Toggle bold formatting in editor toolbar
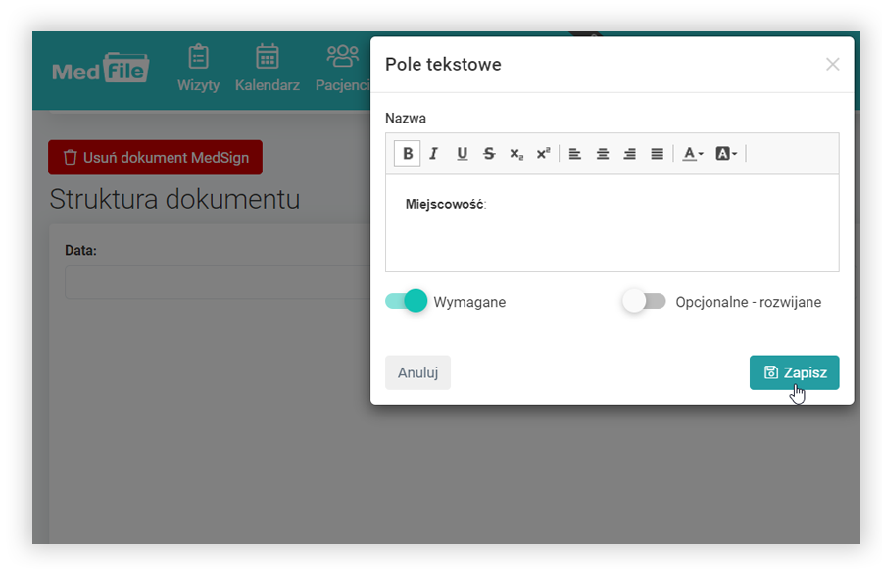The image size is (882, 588). coord(408,154)
